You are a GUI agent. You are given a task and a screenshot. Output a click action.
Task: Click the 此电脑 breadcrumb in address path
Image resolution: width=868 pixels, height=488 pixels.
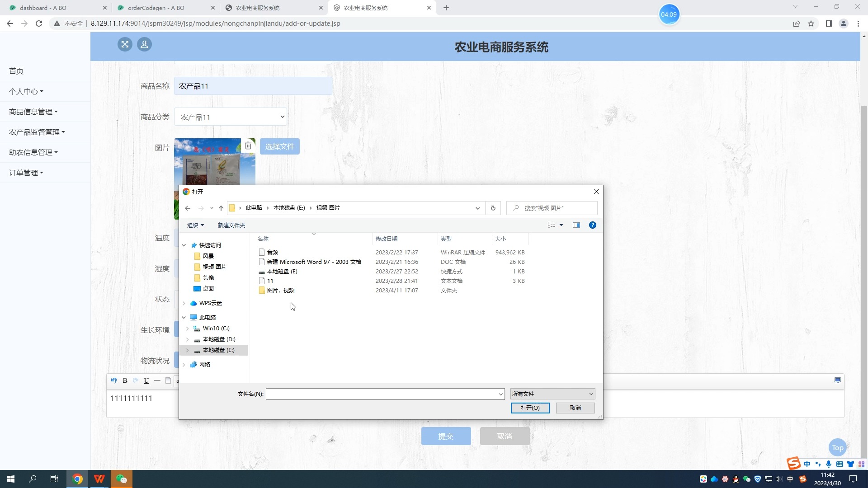[254, 208]
